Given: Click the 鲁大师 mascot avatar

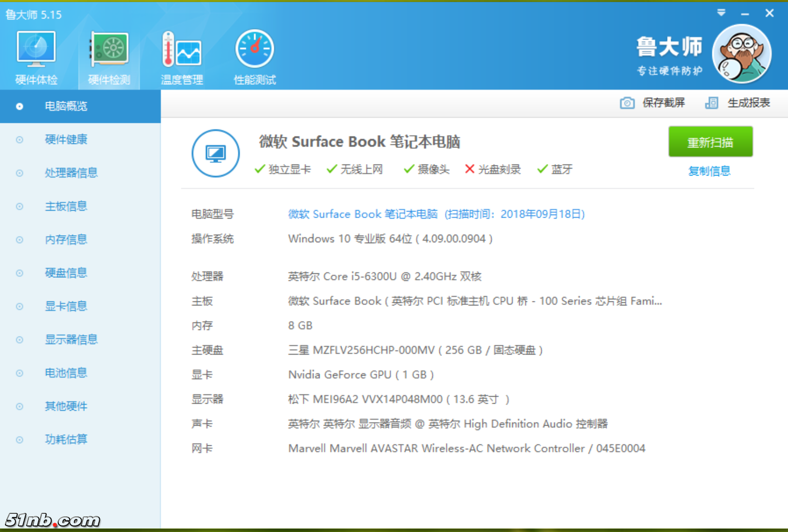Looking at the screenshot, I should [741, 54].
